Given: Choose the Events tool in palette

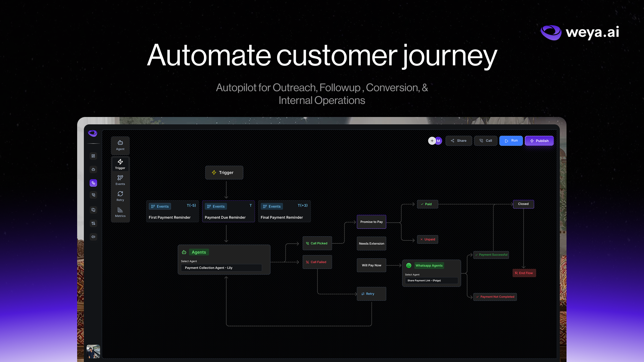Looking at the screenshot, I should pos(120,180).
